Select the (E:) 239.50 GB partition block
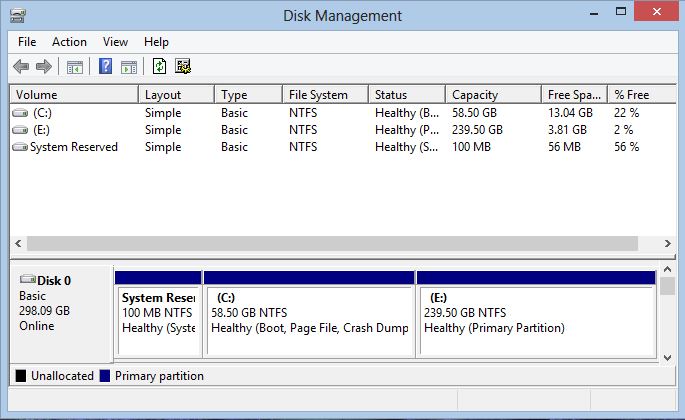The image size is (685, 420). pyautogui.click(x=536, y=314)
